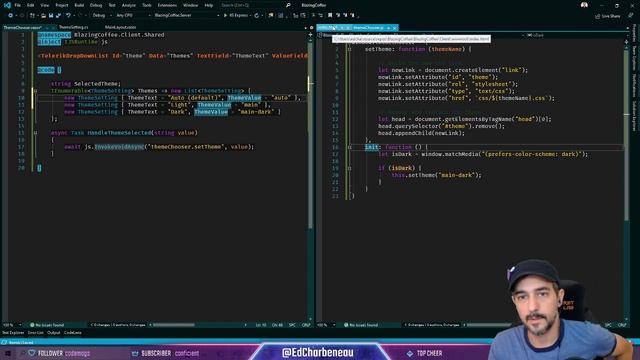The width and height of the screenshot is (640, 360).
Task: Collapse the Themes list region in left editor
Action: [x=35, y=91]
